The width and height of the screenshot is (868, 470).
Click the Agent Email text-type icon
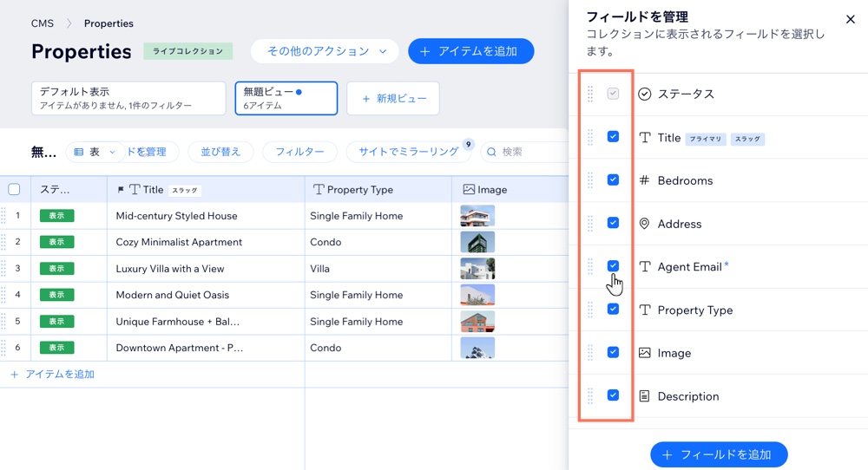tap(644, 266)
